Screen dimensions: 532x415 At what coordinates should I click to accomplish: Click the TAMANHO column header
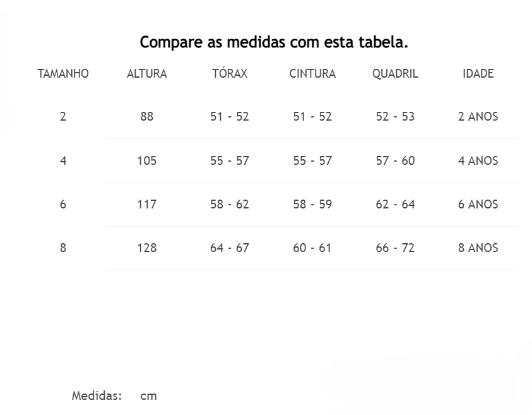click(62, 74)
